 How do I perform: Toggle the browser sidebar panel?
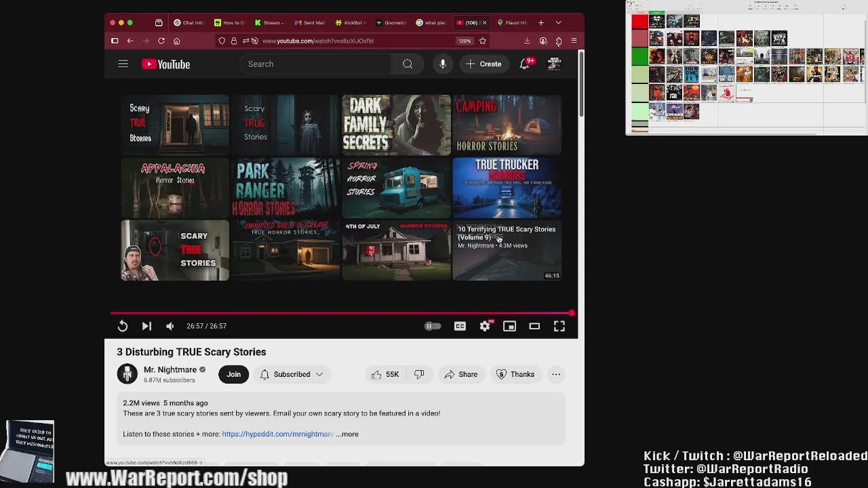115,41
